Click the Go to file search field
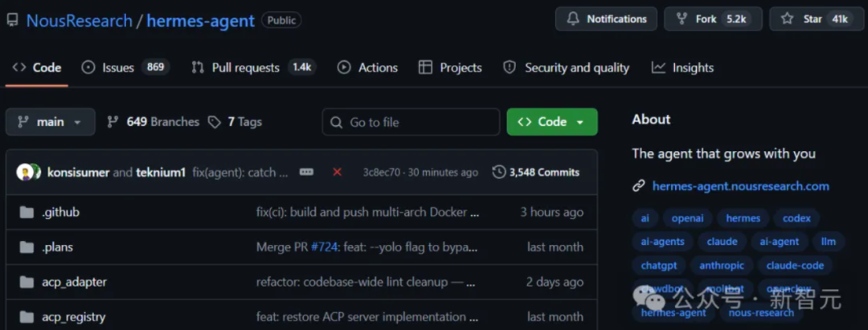This screenshot has width=868, height=330. click(411, 122)
